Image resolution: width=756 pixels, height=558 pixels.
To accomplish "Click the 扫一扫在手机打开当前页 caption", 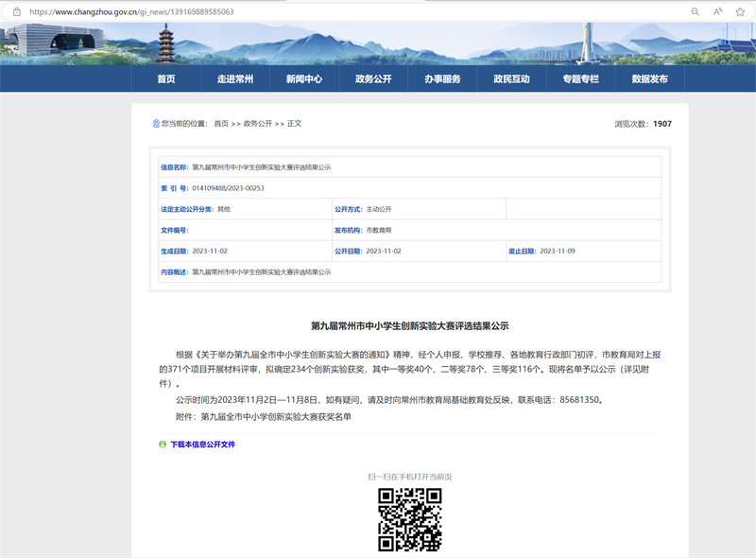I will [x=410, y=477].
